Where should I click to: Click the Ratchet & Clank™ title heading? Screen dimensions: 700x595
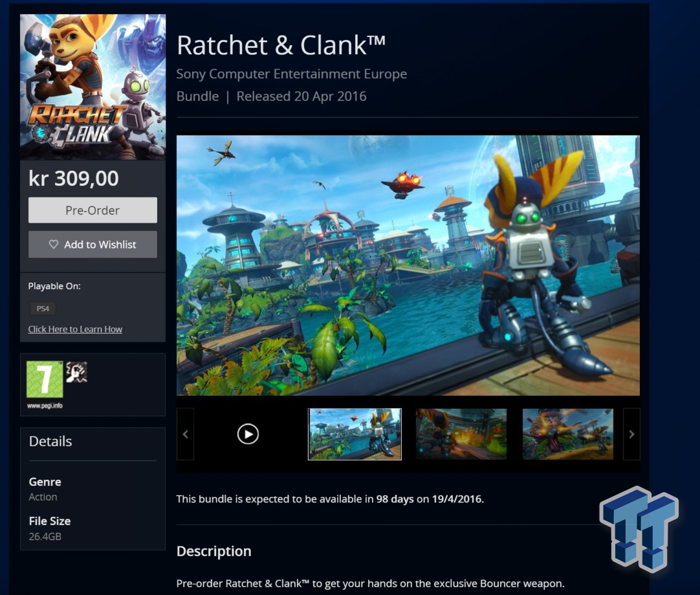(x=281, y=45)
